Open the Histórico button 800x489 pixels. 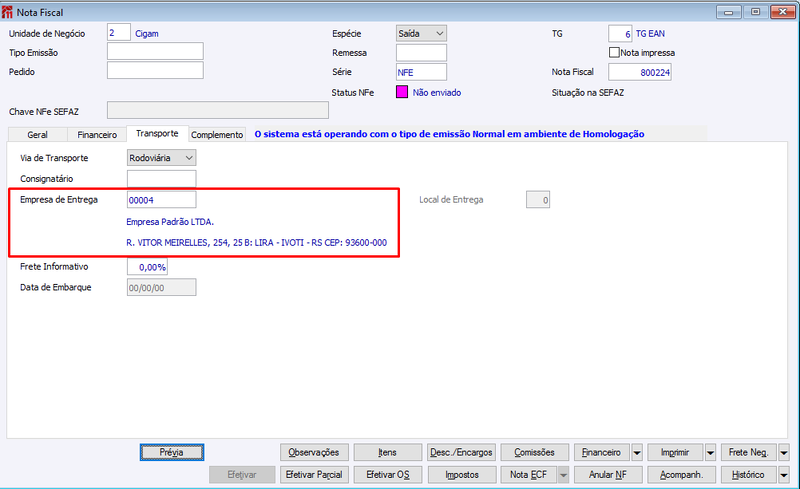coord(748,475)
